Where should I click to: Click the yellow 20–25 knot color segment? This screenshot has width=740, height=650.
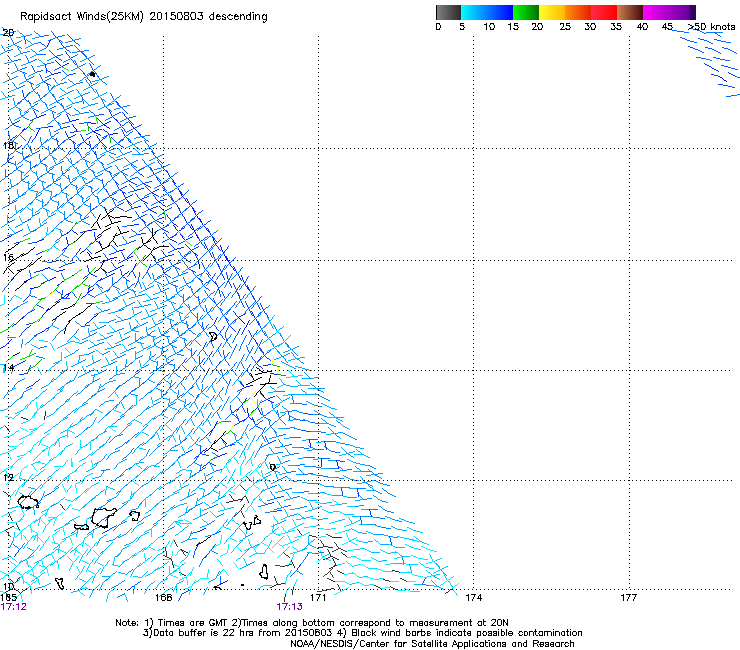[552, 12]
